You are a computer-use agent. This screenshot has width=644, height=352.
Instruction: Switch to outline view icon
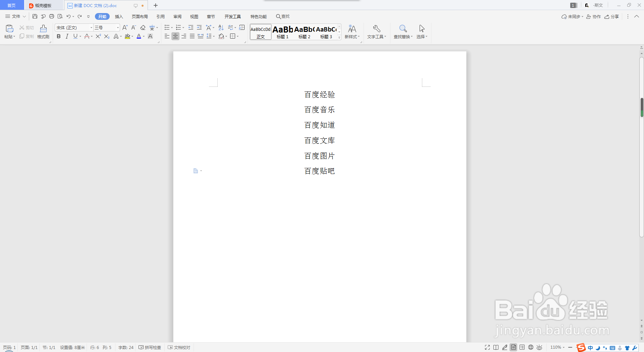pos(522,347)
